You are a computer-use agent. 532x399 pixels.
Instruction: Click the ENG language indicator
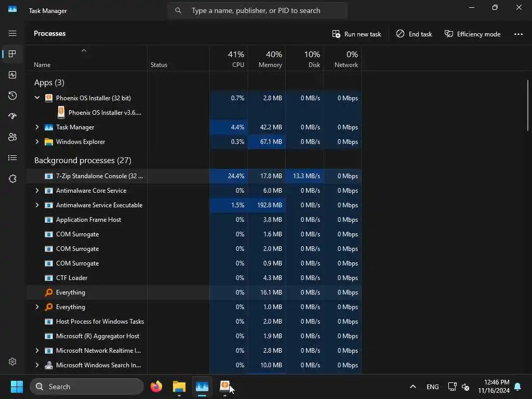[x=433, y=387]
